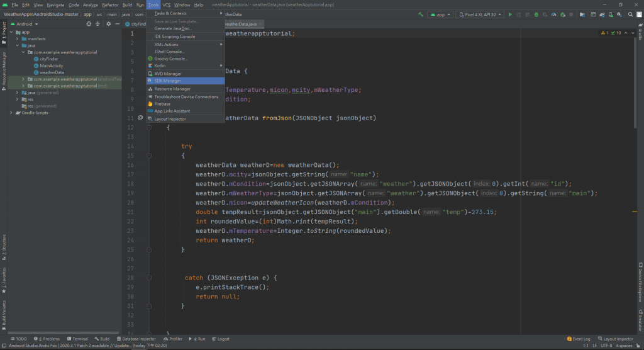Toggle the Event Log tool window
The image size is (644, 350).
579,339
